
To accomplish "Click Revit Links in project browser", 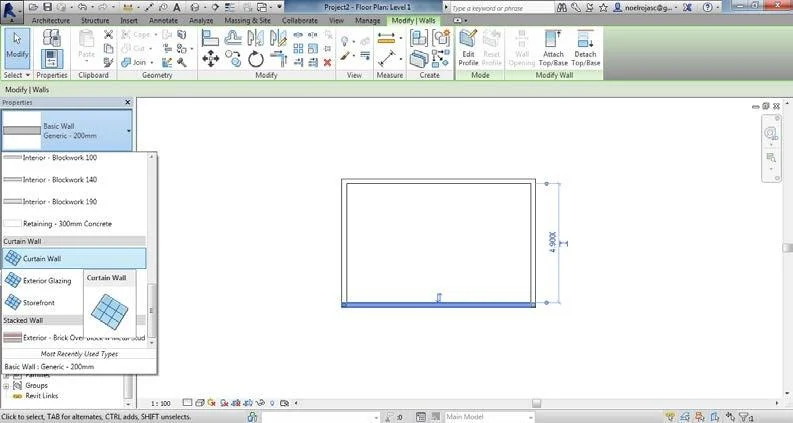I will pos(41,396).
